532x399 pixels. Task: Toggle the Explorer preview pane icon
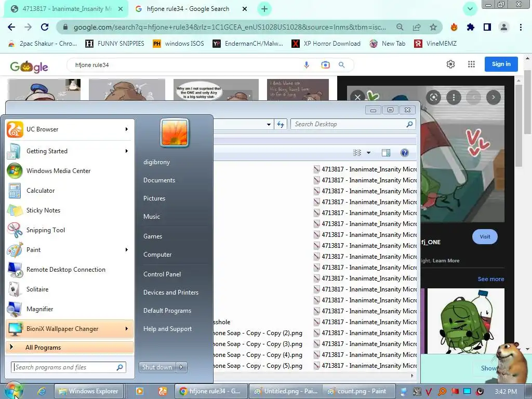coord(386,153)
